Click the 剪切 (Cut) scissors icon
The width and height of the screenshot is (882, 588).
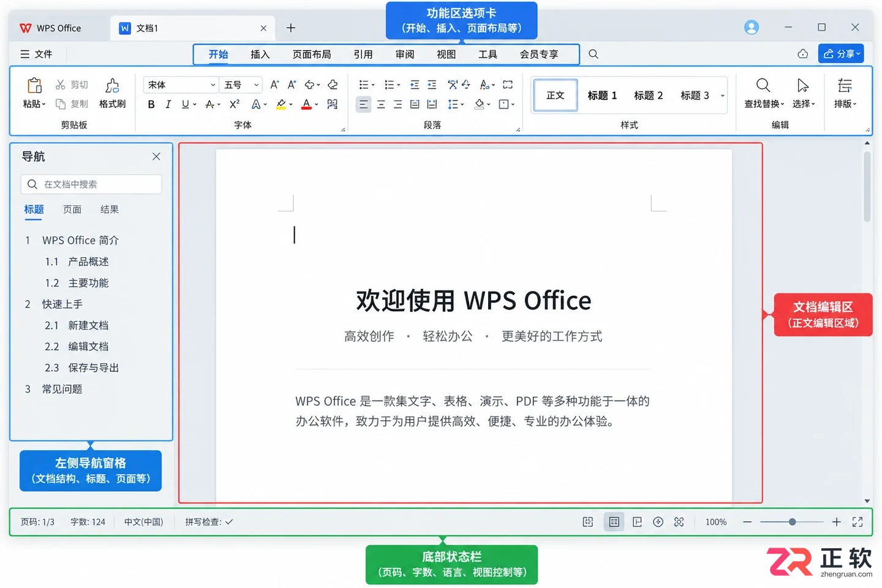pyautogui.click(x=61, y=85)
